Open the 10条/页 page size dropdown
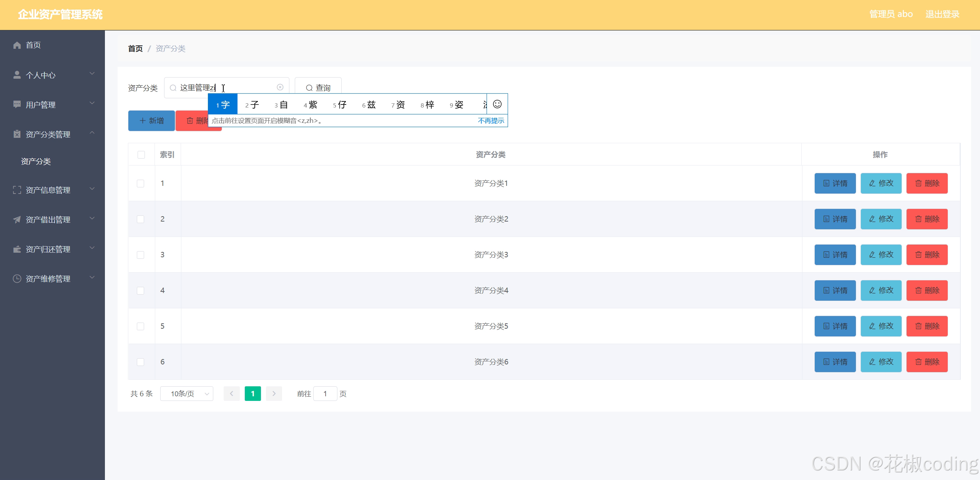The image size is (980, 480). pos(187,394)
